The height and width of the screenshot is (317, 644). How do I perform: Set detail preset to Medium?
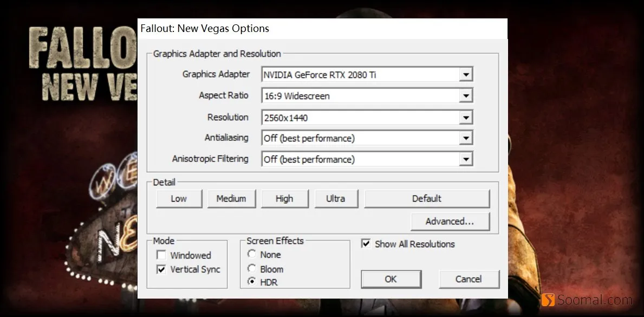(x=231, y=198)
